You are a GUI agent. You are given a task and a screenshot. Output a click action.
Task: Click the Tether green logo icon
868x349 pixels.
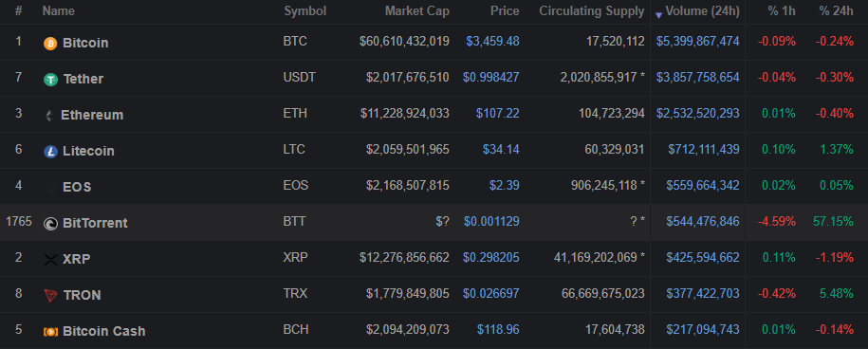pos(50,80)
